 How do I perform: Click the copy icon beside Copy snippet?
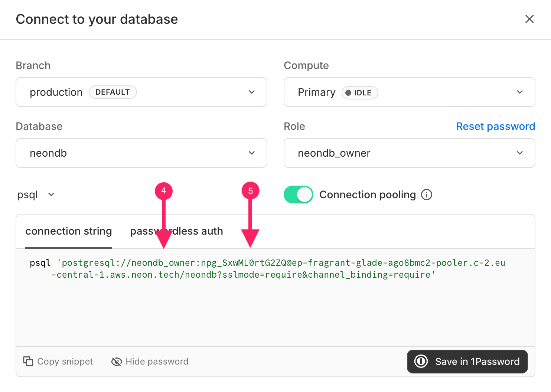click(28, 361)
